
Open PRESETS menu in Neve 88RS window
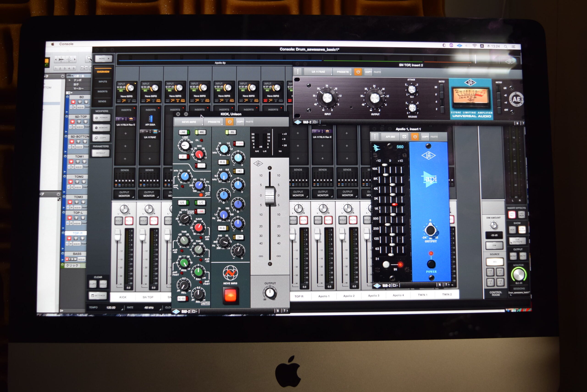[x=214, y=122]
